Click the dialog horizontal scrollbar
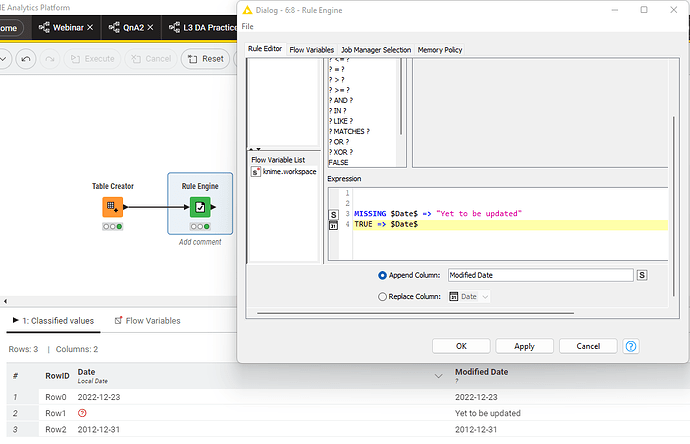Viewport: 690px width, 444px height. click(415, 313)
